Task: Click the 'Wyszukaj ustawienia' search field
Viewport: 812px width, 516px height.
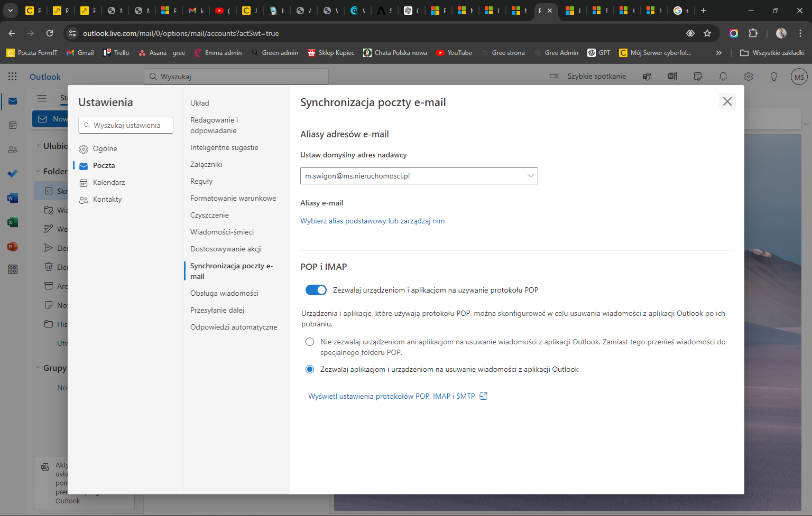Action: tap(125, 125)
